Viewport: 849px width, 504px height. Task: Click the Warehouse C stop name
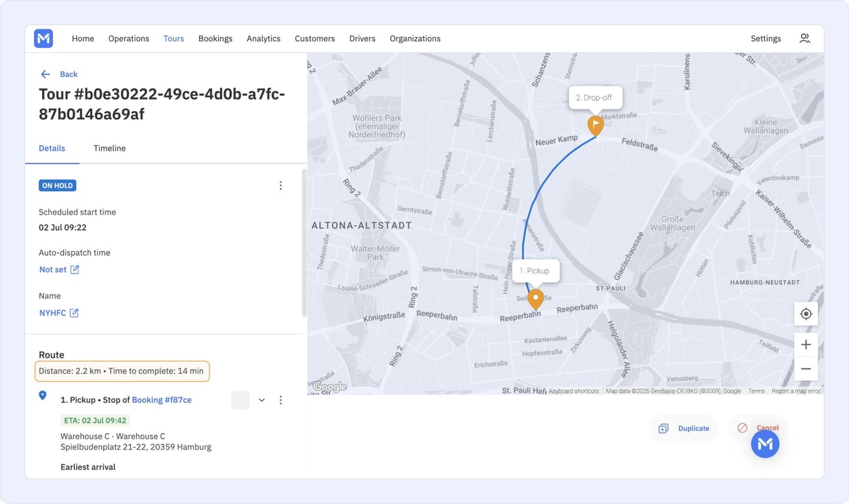[x=113, y=436]
